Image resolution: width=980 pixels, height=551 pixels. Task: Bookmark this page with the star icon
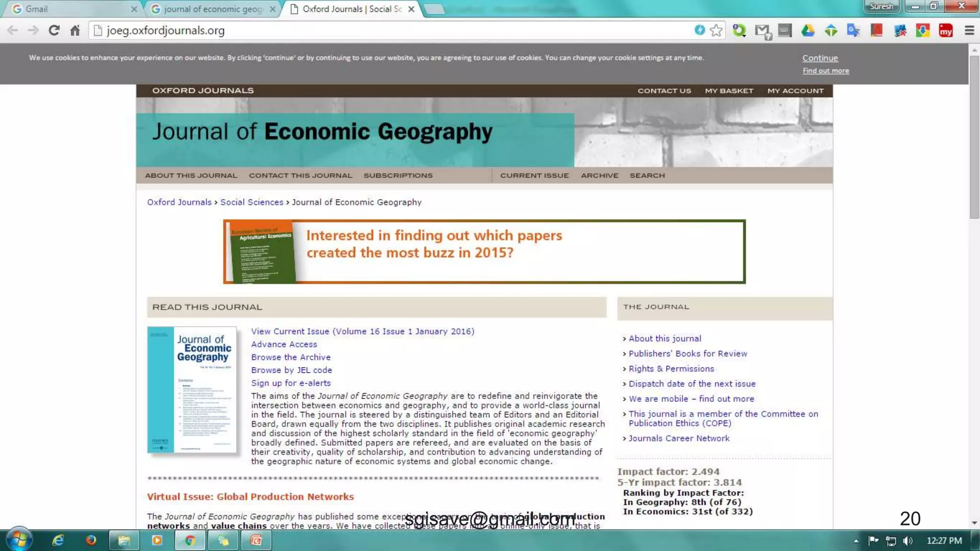click(x=716, y=31)
